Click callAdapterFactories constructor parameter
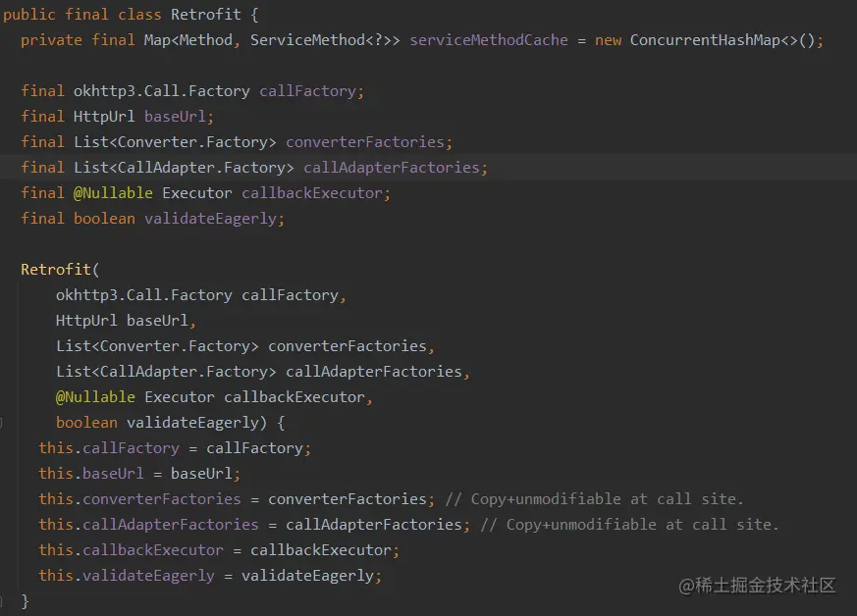 (x=374, y=372)
